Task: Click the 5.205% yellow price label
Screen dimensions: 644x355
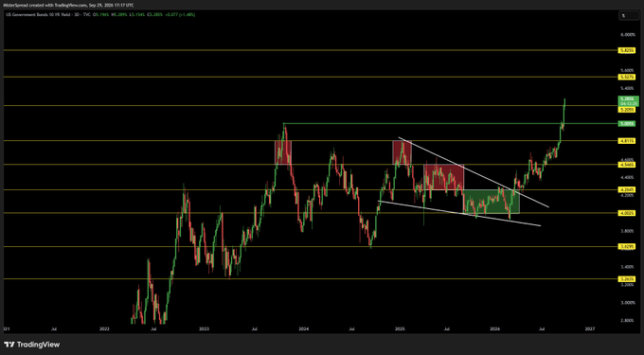Action: point(626,110)
